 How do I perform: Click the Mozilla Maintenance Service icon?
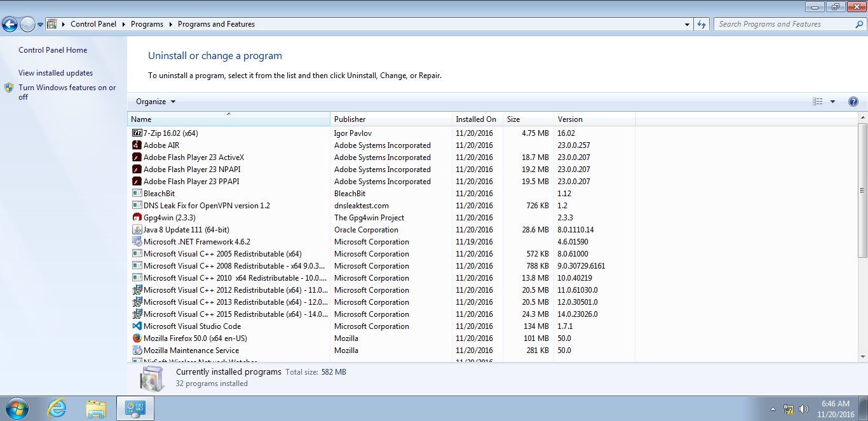[x=137, y=351]
